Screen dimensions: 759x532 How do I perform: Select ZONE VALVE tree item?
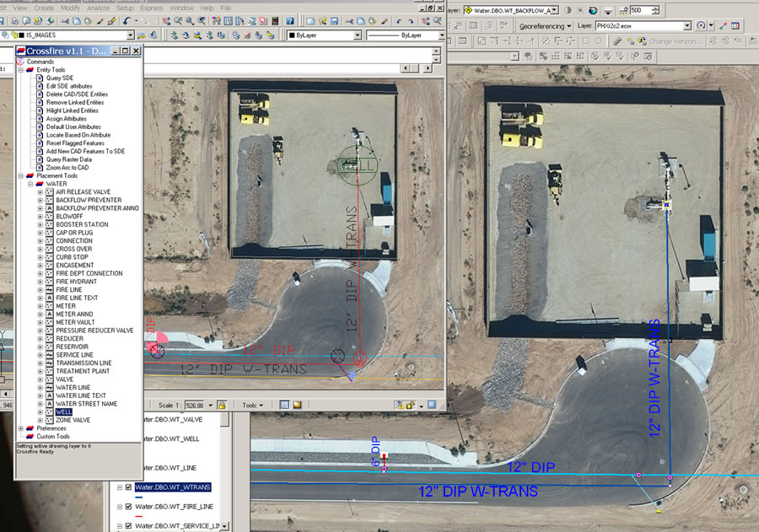tap(73, 420)
